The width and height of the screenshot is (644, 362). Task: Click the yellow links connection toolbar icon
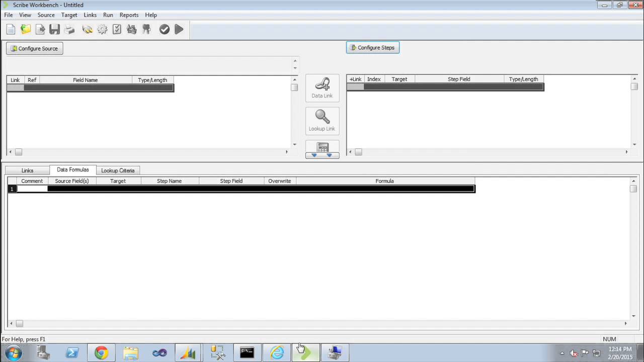tap(88, 30)
